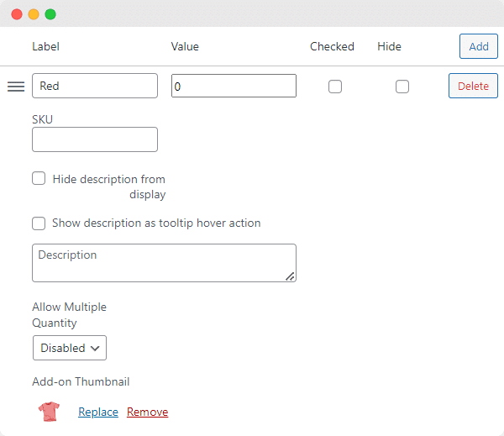Click the Label column header

coord(45,46)
